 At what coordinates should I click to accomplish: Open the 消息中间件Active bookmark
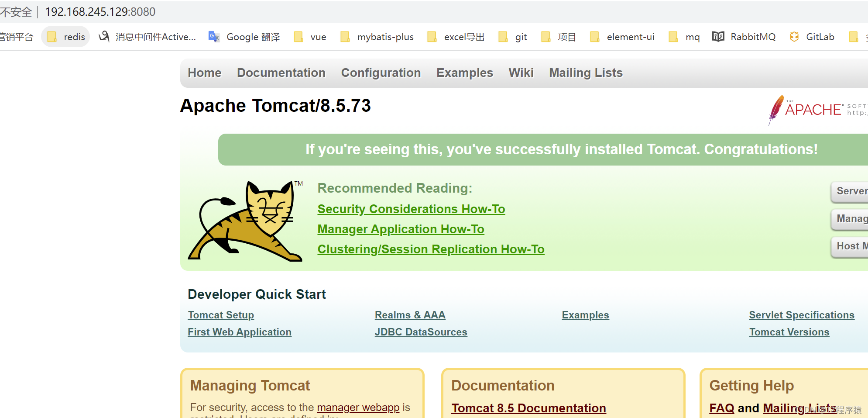click(148, 37)
